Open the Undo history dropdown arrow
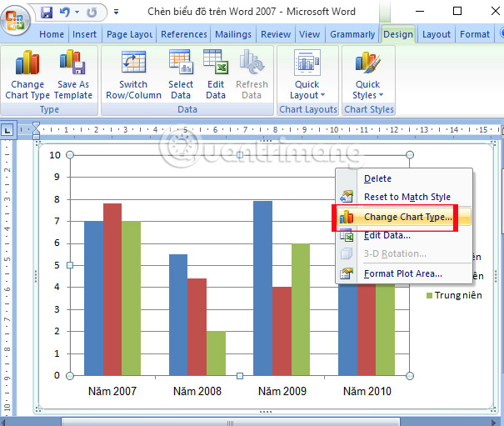The width and height of the screenshot is (504, 426). coord(77,13)
